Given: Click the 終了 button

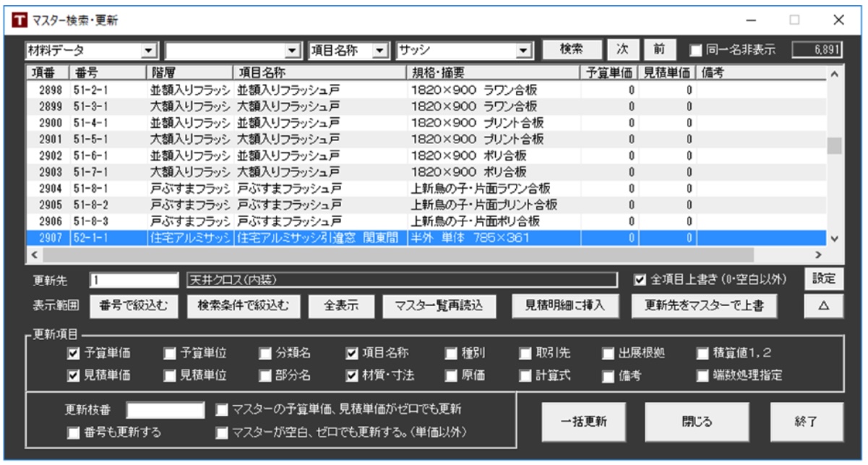Looking at the screenshot, I should click(x=806, y=422).
